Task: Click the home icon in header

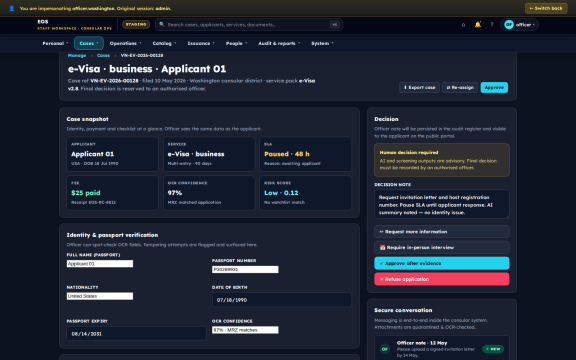Action: point(463,25)
